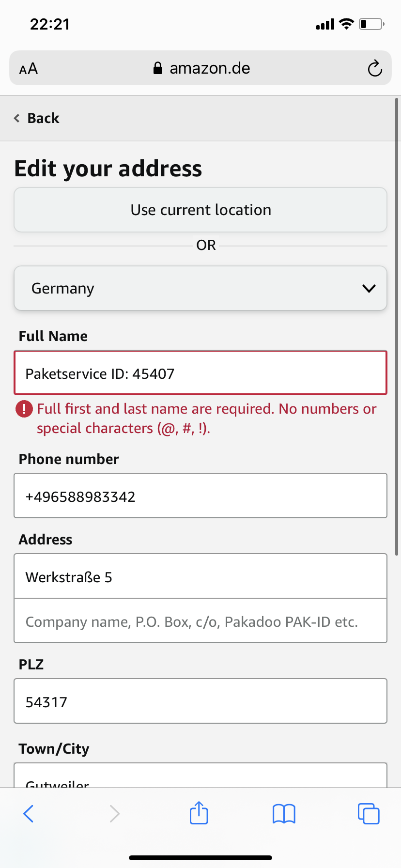Click the chevron arrow in country selector

pos(369,289)
